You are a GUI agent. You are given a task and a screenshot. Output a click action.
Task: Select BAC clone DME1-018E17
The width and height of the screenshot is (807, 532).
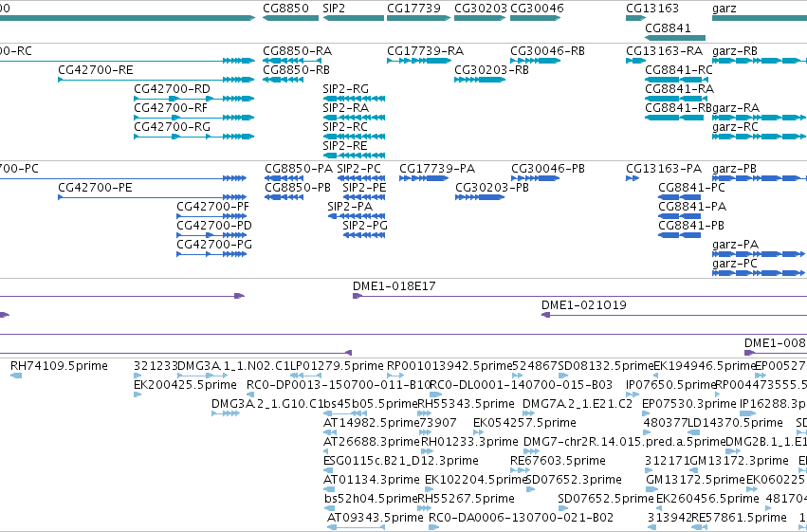pos(579,297)
